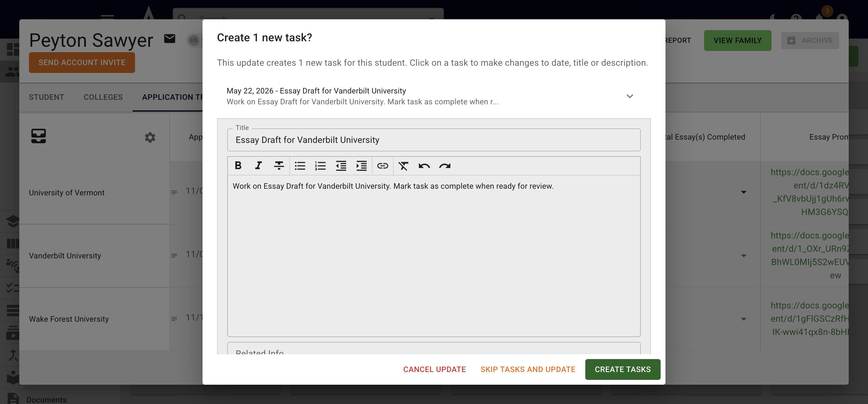Viewport: 868px width, 404px height.
Task: Open the checklist tasks icon in sidebar
Action: [x=13, y=288]
